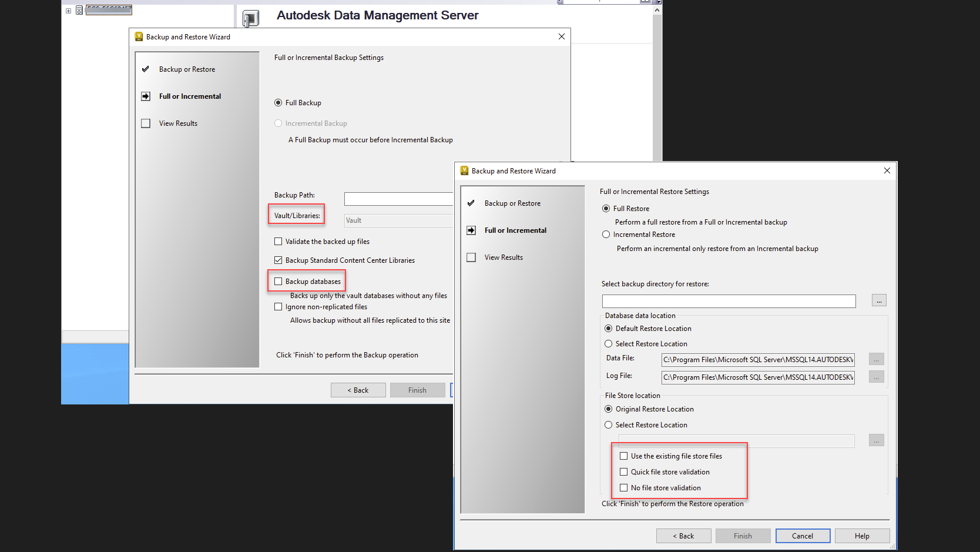The width and height of the screenshot is (980, 552).
Task: Choose the Full Restore radio button
Action: (x=606, y=209)
